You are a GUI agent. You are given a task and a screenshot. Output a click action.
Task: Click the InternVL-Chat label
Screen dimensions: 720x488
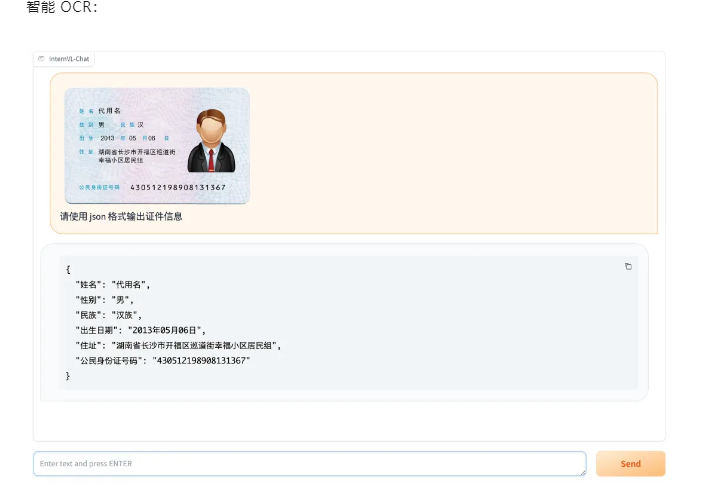pos(69,59)
